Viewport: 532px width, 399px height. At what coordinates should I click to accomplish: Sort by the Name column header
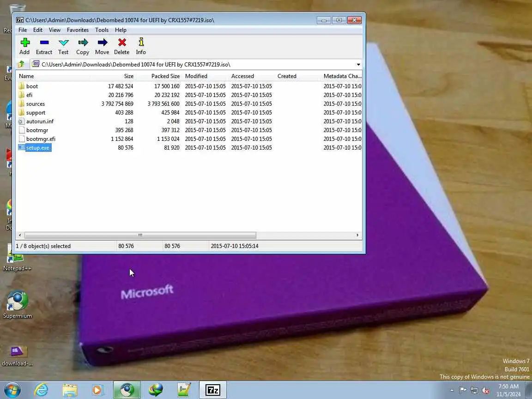pyautogui.click(x=53, y=76)
